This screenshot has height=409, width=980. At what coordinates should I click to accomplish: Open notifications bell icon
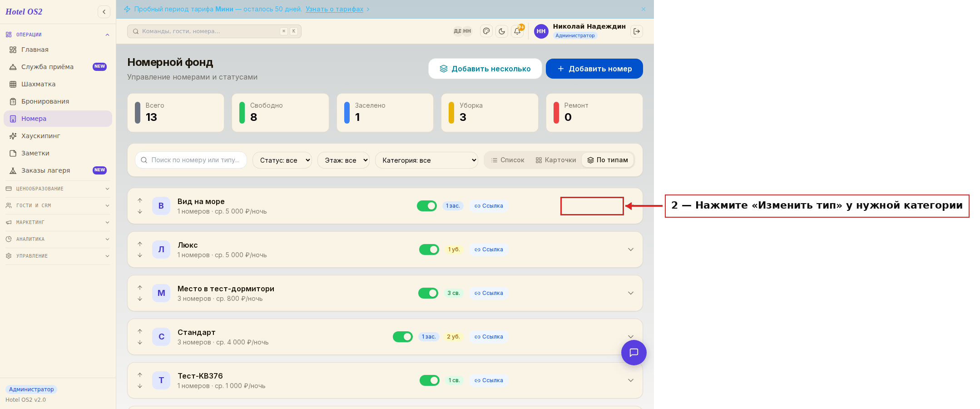coord(517,31)
